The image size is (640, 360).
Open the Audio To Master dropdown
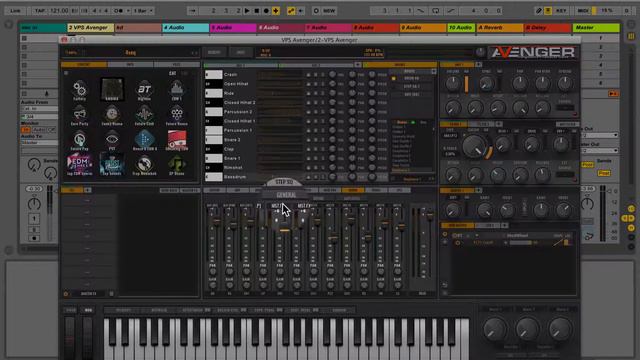tap(39, 142)
